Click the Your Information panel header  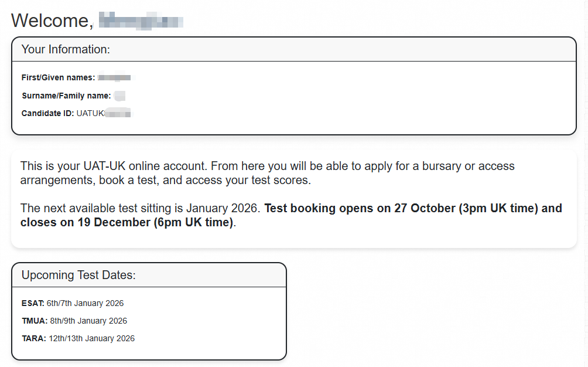point(66,49)
